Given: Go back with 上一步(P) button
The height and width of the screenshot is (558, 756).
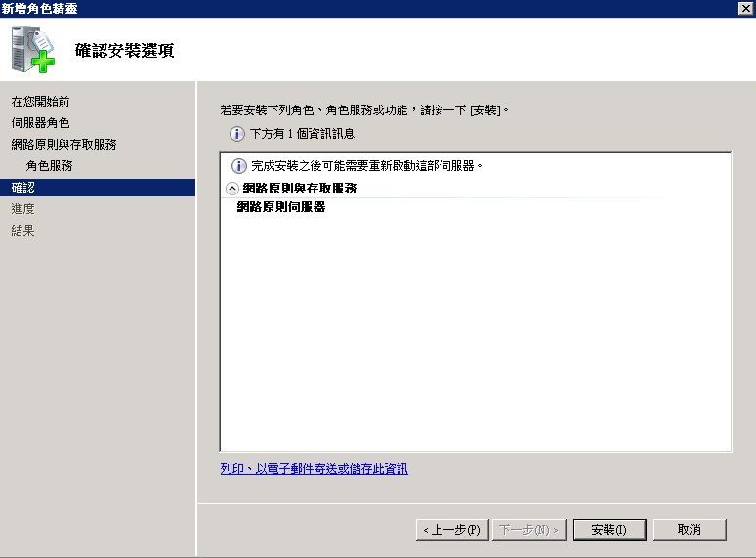Looking at the screenshot, I should pos(452,530).
